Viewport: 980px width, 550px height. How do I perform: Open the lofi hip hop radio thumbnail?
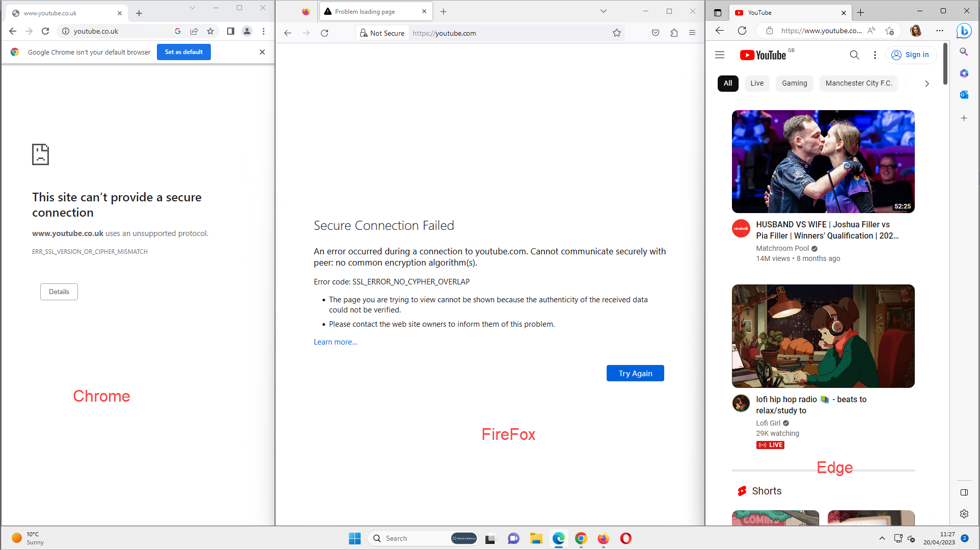point(823,336)
